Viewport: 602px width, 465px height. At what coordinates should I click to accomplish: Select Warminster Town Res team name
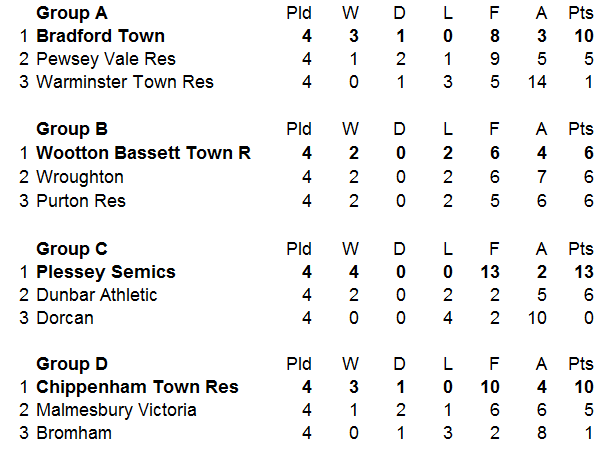[x=124, y=82]
